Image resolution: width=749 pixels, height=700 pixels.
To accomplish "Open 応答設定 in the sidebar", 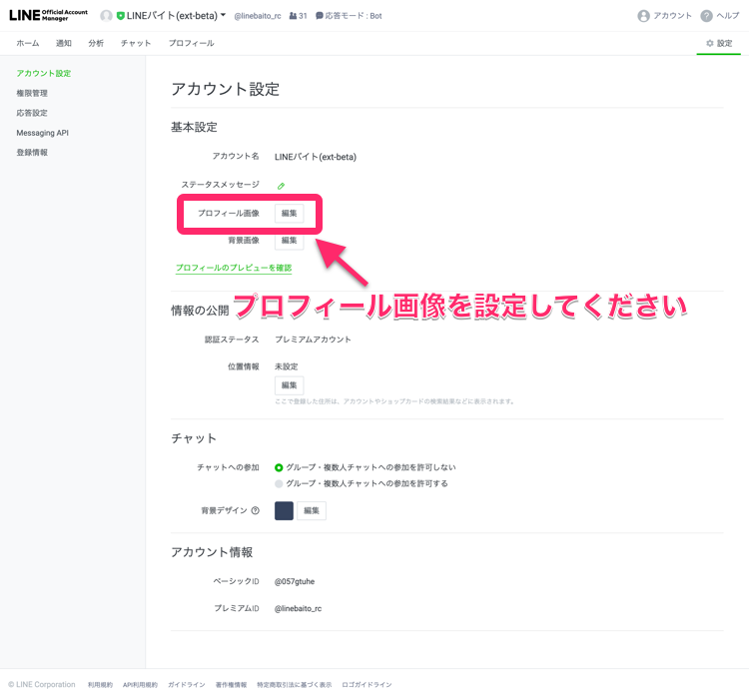I will (x=32, y=113).
